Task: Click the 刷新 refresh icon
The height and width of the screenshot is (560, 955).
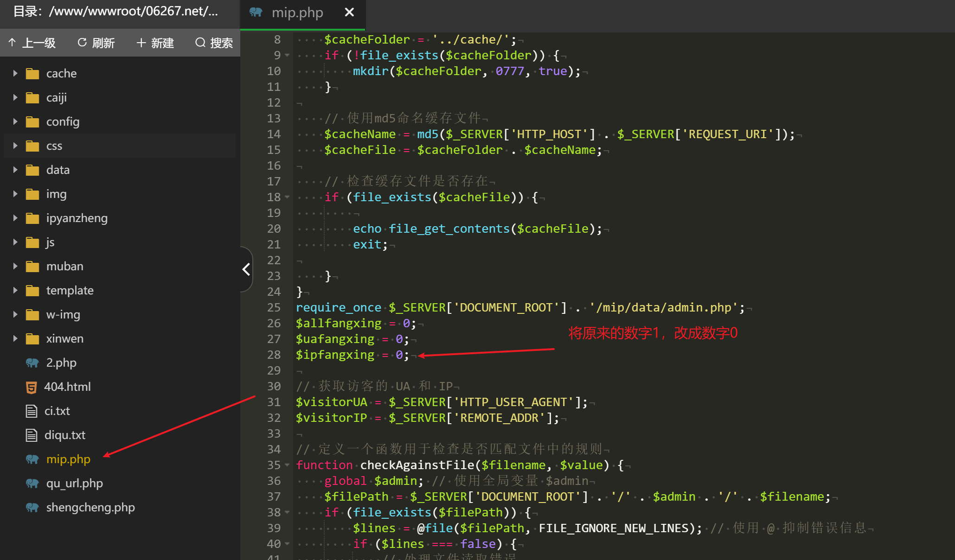Action: point(82,43)
